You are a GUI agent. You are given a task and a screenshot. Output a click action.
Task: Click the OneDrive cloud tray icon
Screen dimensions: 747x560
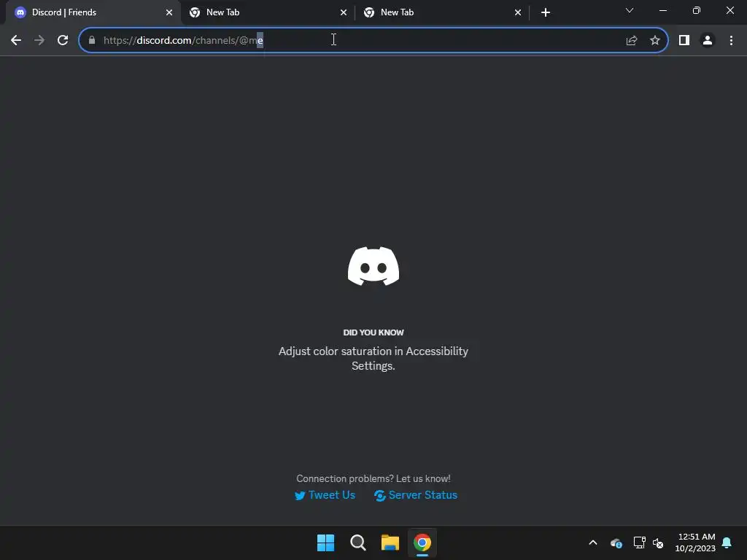click(616, 542)
